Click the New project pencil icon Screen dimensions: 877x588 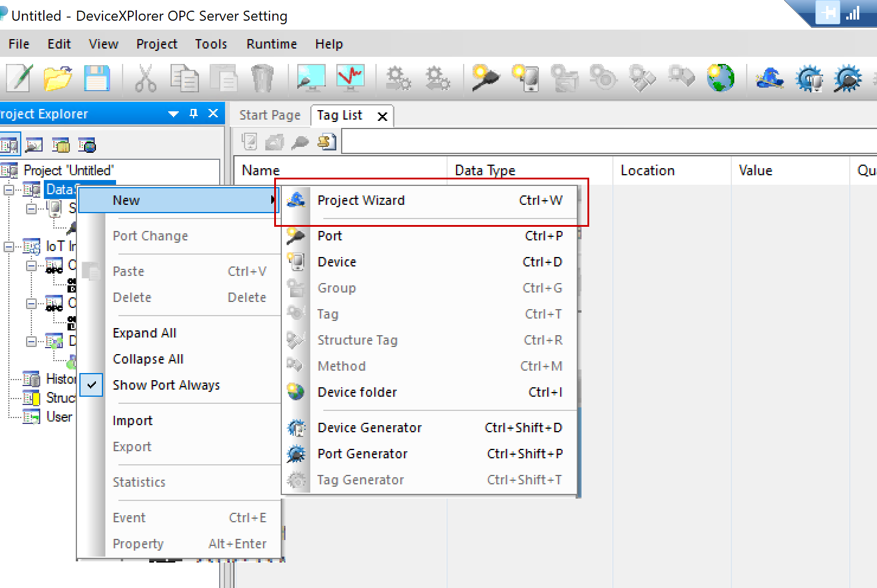coord(19,78)
